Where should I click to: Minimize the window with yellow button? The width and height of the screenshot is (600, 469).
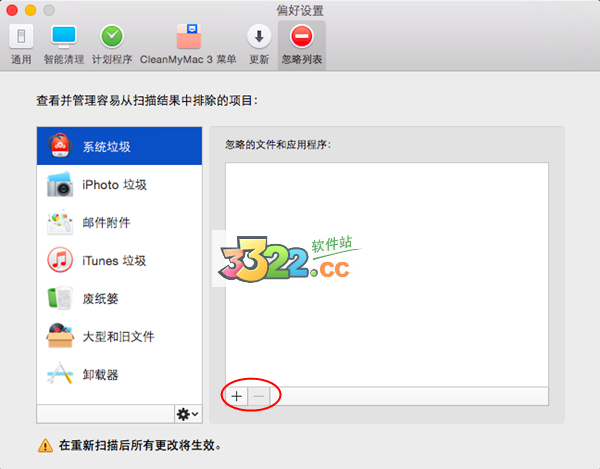(x=31, y=10)
